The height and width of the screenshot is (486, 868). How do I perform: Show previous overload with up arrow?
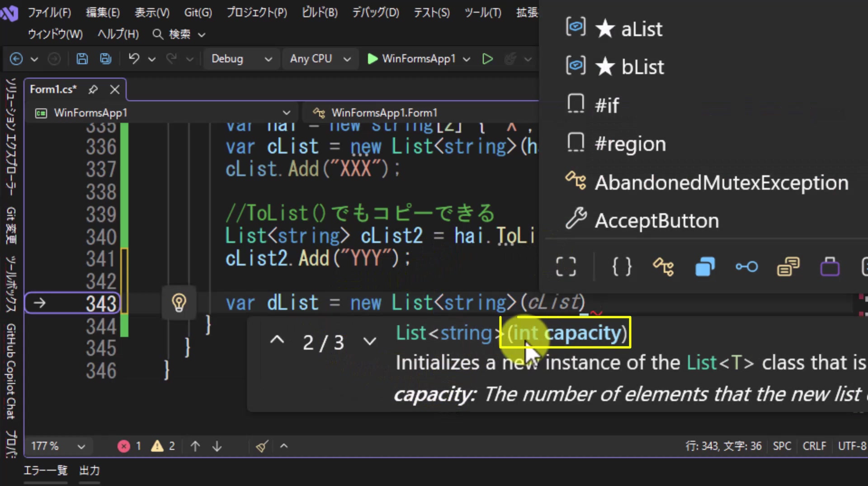pyautogui.click(x=277, y=340)
